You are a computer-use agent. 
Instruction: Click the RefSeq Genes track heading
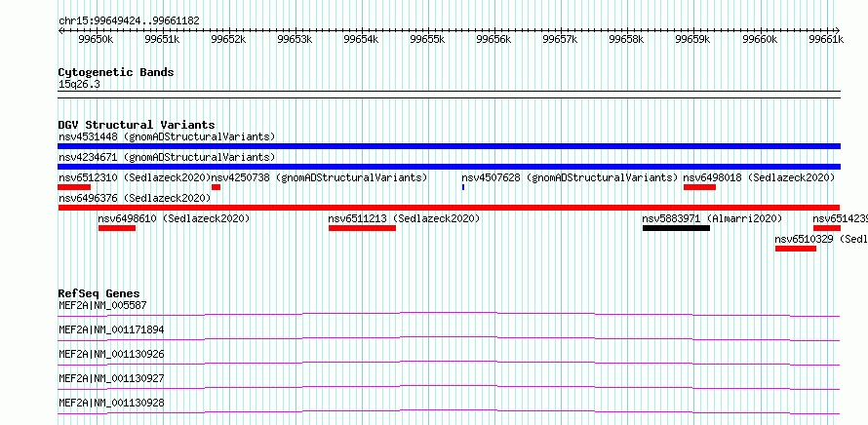(x=99, y=293)
